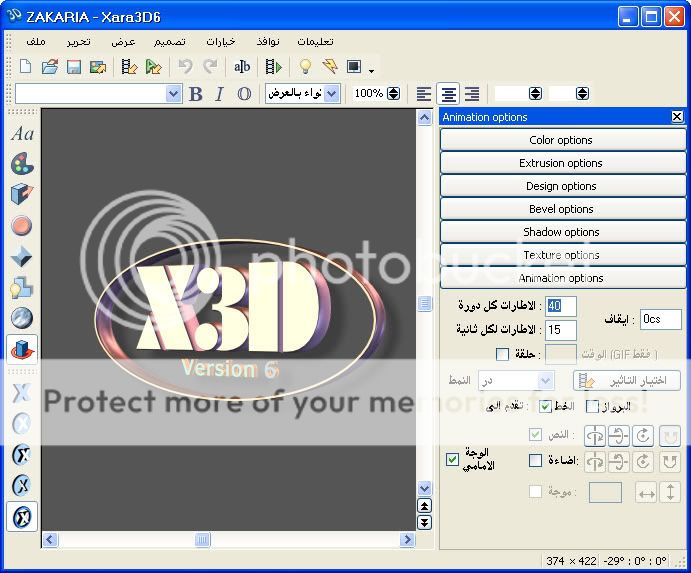The height and width of the screenshot is (573, 691).
Task: Save the project with the floppy disk icon
Action: click(74, 67)
